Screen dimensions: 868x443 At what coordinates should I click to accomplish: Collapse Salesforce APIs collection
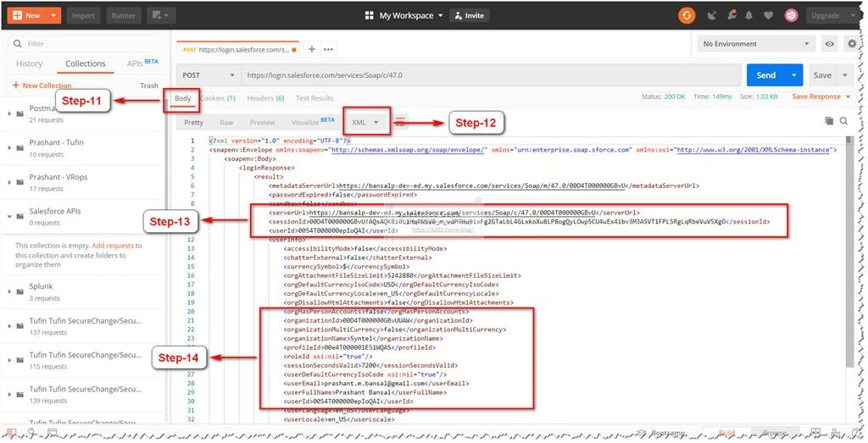pos(9,216)
